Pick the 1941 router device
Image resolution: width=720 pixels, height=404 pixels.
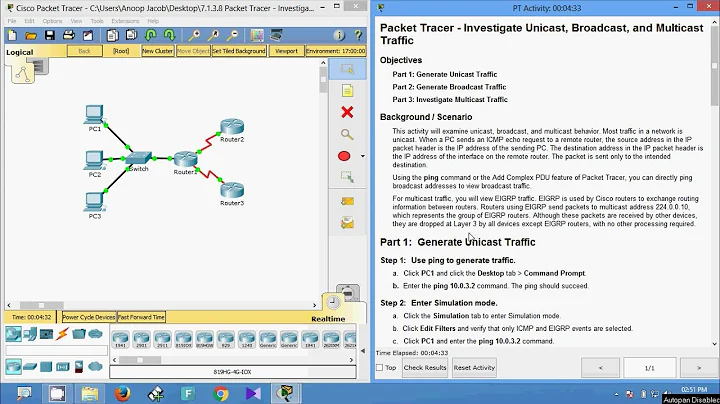tap(120, 340)
